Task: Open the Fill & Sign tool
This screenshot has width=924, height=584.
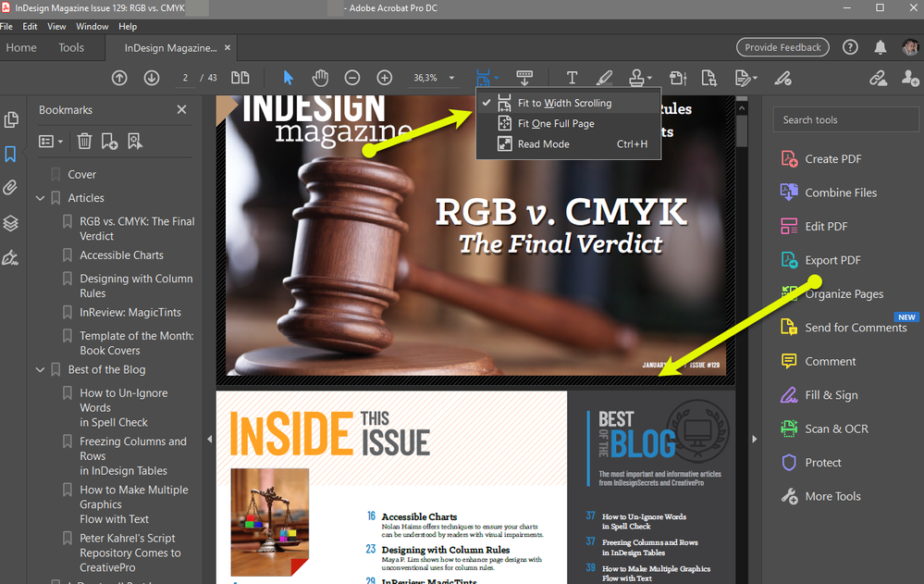Action: click(819, 395)
